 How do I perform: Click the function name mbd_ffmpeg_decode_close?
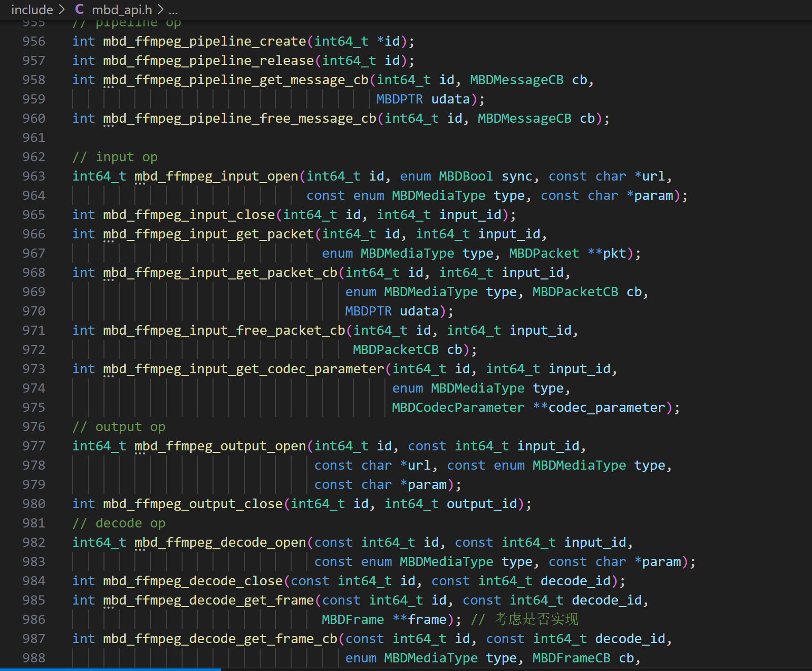tap(193, 581)
